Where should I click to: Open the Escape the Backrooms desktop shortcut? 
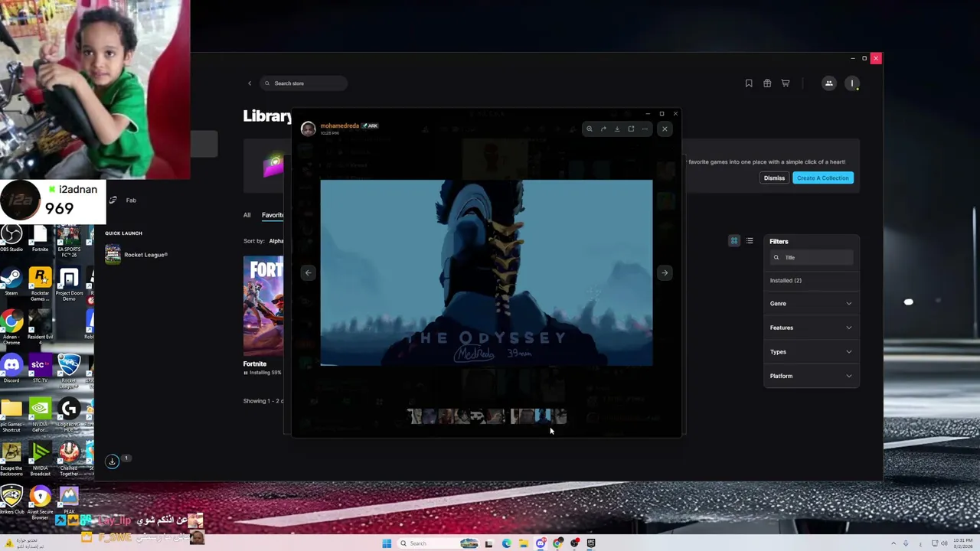pyautogui.click(x=11, y=458)
